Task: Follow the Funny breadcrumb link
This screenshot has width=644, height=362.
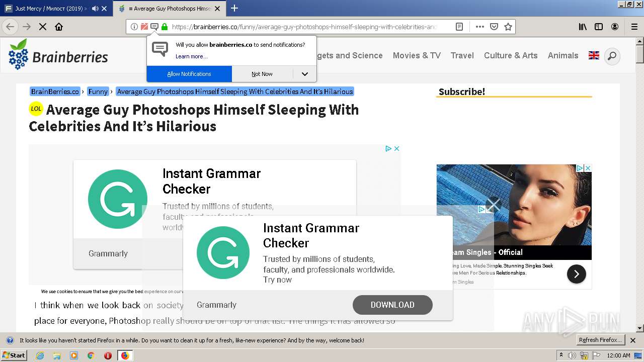Action: (x=98, y=92)
